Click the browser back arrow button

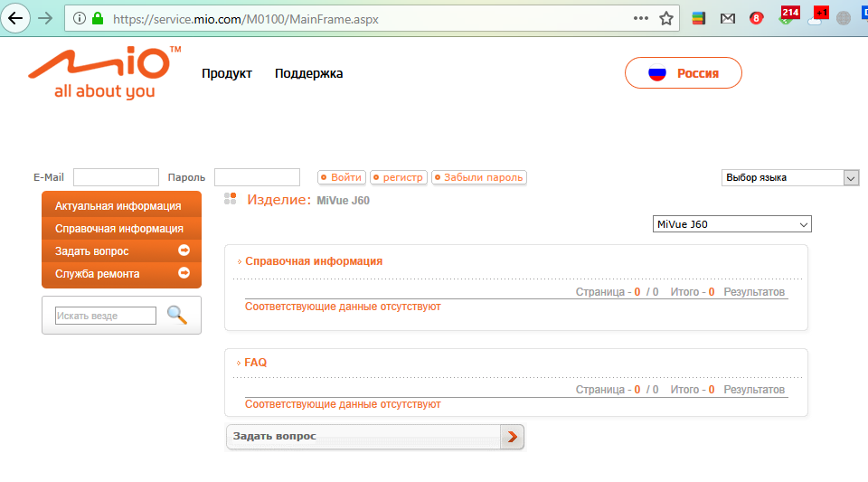(15, 18)
